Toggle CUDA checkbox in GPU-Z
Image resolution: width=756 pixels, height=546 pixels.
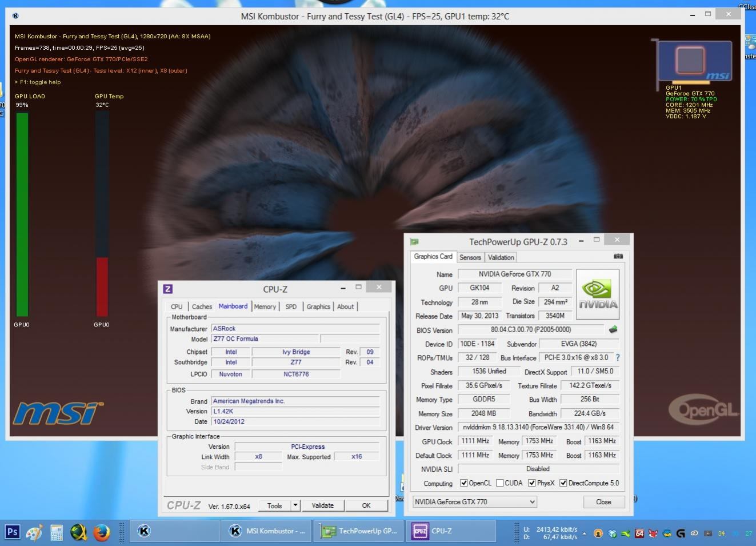500,483
